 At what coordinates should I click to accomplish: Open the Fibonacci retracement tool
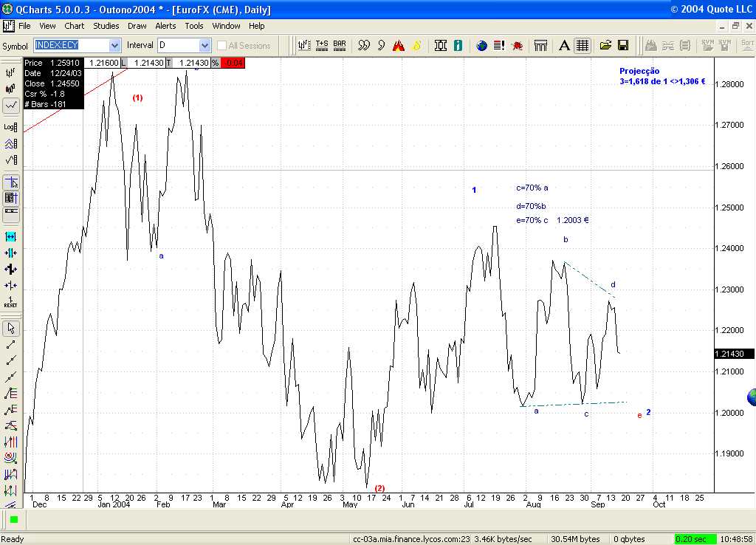pos(10,391)
